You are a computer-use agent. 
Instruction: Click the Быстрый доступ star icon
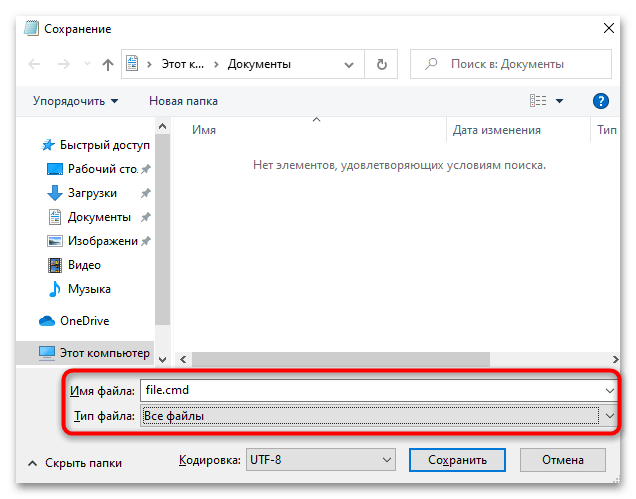48,145
